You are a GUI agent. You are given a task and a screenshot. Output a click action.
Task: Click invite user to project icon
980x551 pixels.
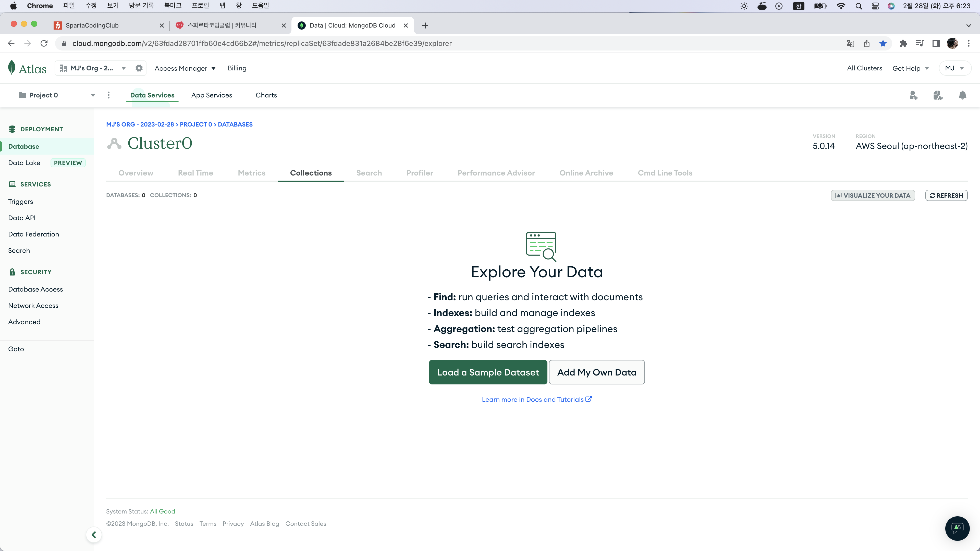tap(913, 95)
